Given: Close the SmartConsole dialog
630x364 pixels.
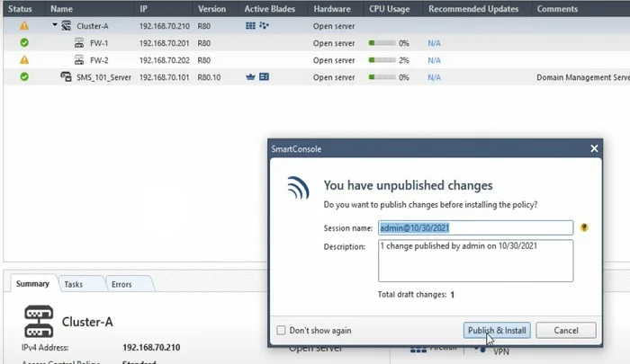Looking at the screenshot, I should pyautogui.click(x=594, y=148).
